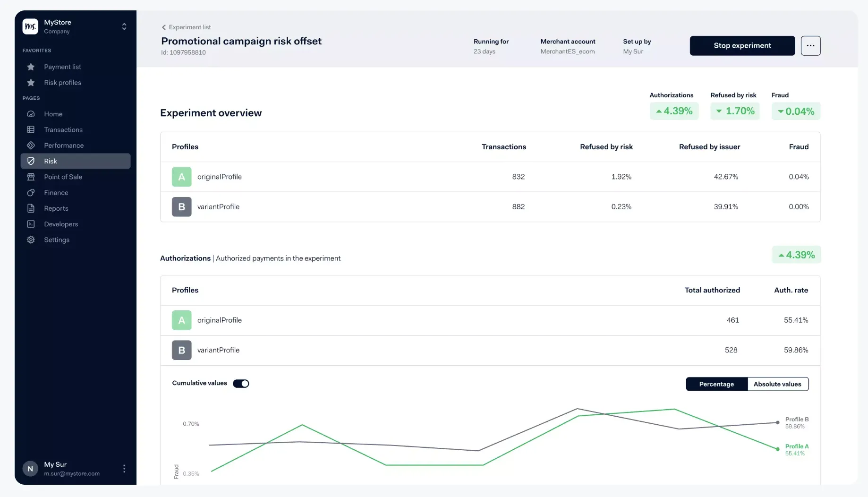The image size is (868, 497).
Task: Click the Home icon in sidebar
Action: (x=31, y=114)
